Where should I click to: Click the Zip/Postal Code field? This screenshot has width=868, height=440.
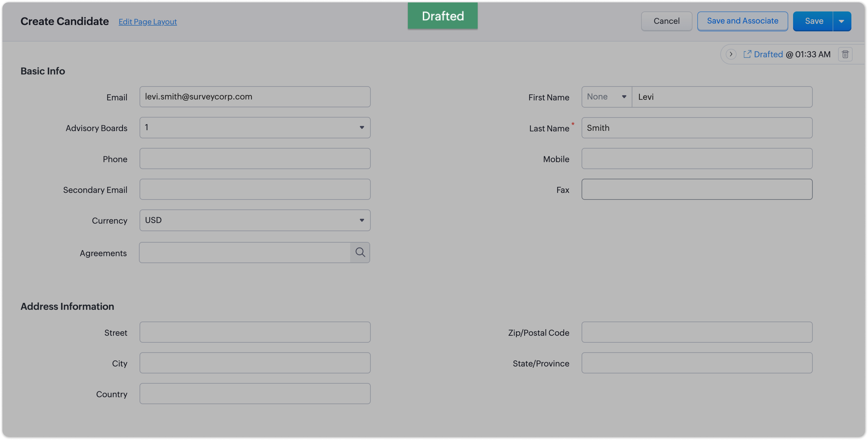697,332
